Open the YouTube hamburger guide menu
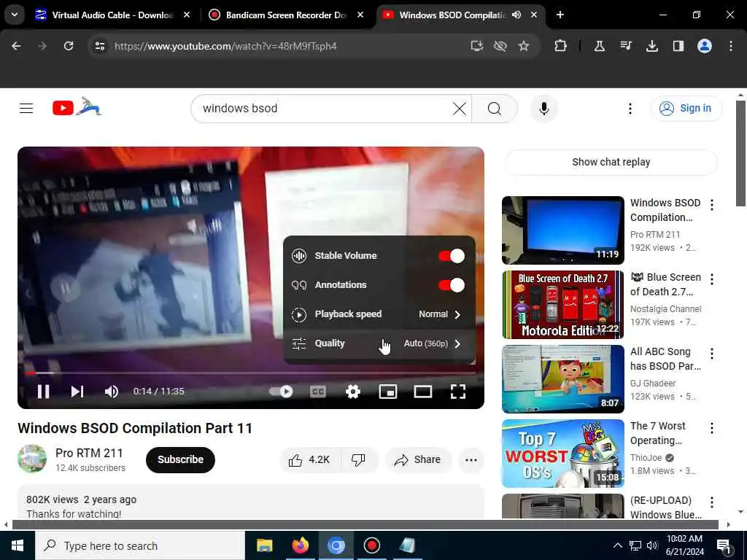The height and width of the screenshot is (560, 747). [26, 109]
